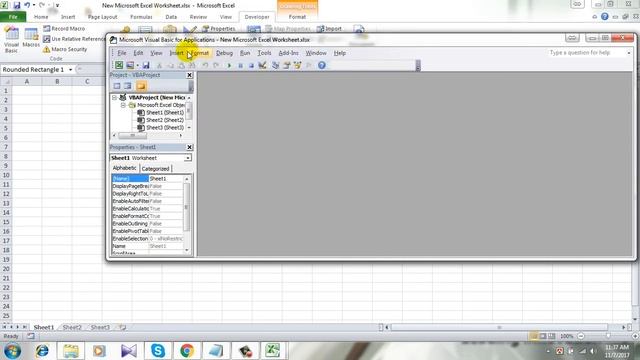Click View Code icon in Project pane
The image size is (640, 360).
117,86
